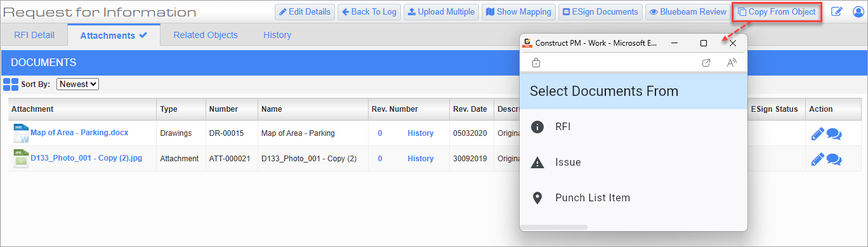This screenshot has width=868, height=247.
Task: Open the Sort By Newest dropdown
Action: pos(78,84)
